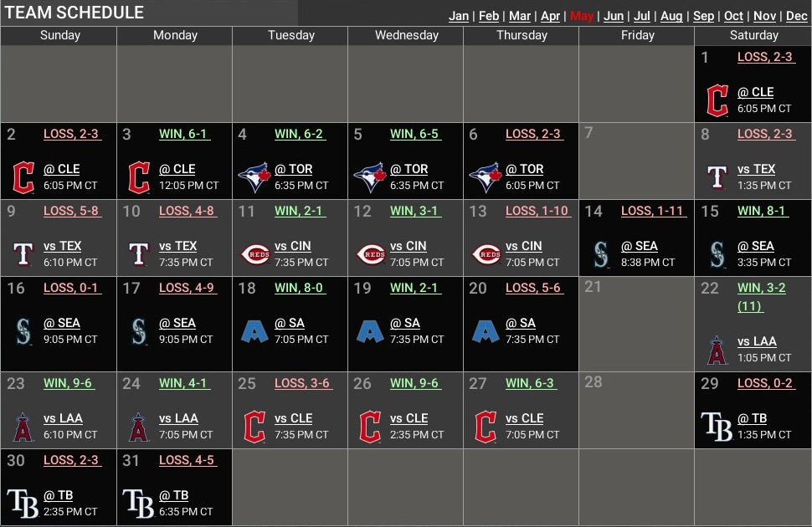Click the Rangers logo on May 8
The width and height of the screenshot is (812, 527).
[717, 177]
